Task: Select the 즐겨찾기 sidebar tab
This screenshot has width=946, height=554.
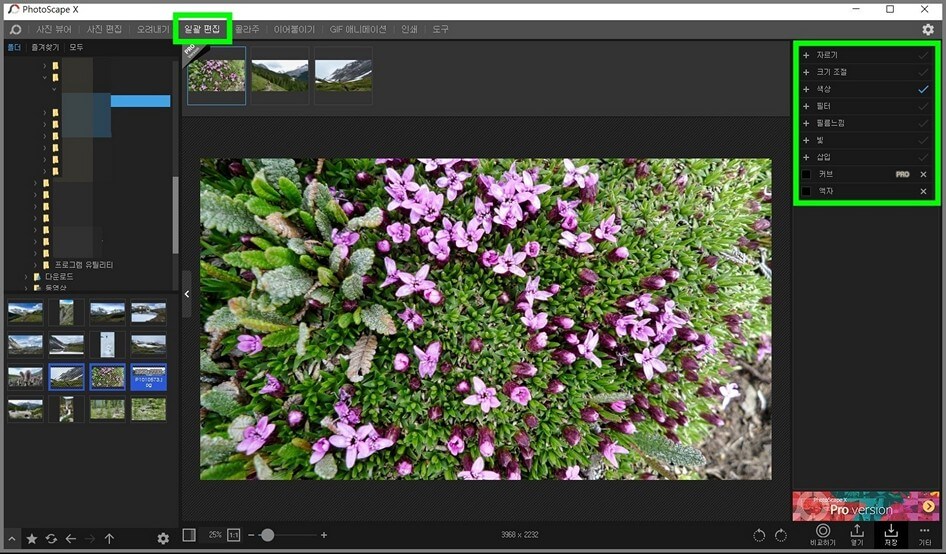Action: [45, 47]
